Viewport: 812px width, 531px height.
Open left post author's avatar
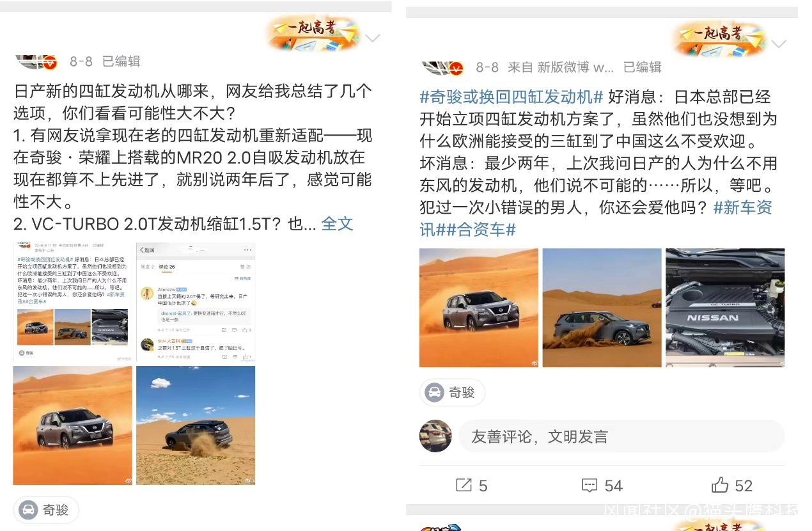[x=36, y=61]
